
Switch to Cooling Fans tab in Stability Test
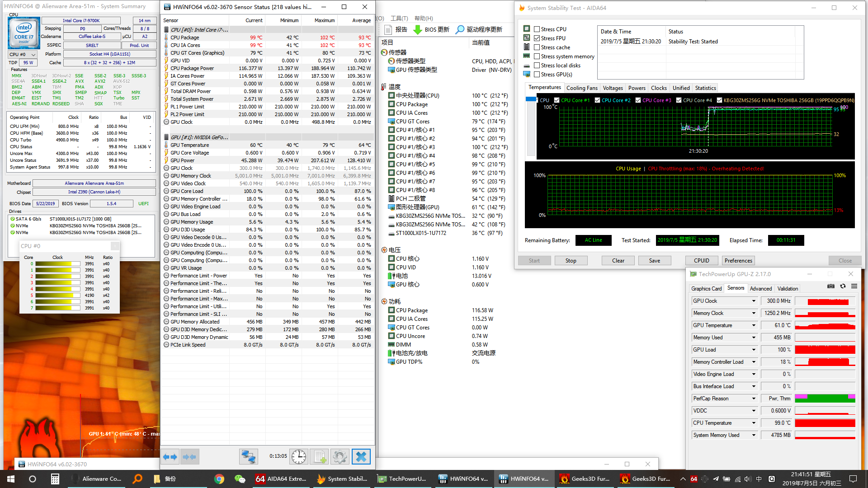click(582, 88)
